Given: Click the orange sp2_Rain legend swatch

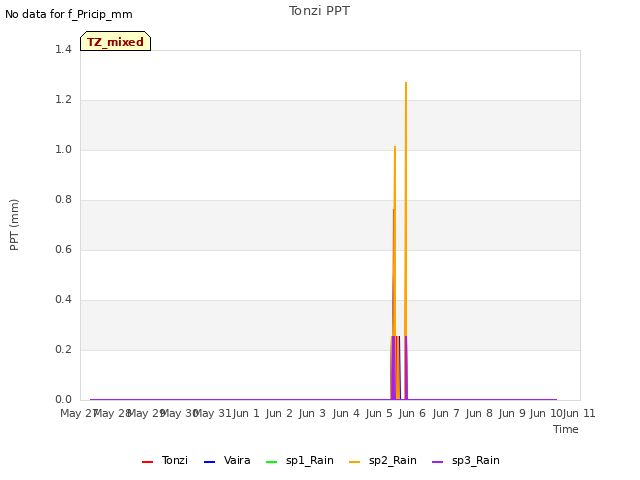Looking at the screenshot, I should pyautogui.click(x=355, y=462).
